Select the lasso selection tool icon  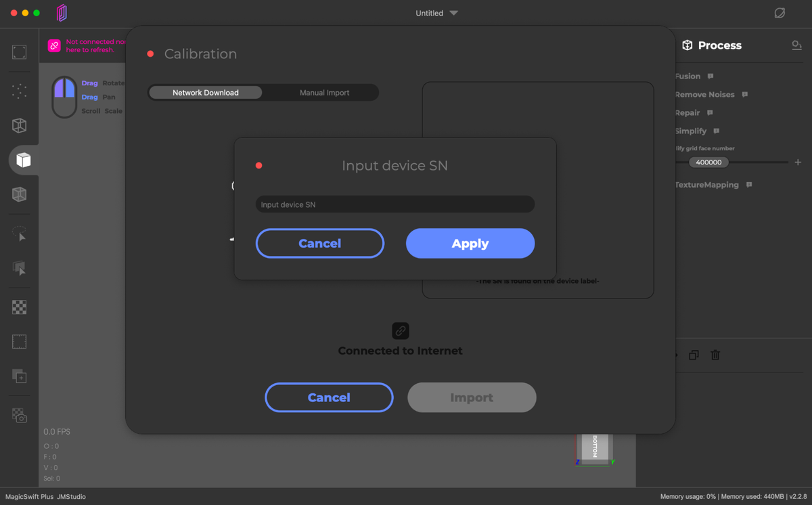point(19,234)
